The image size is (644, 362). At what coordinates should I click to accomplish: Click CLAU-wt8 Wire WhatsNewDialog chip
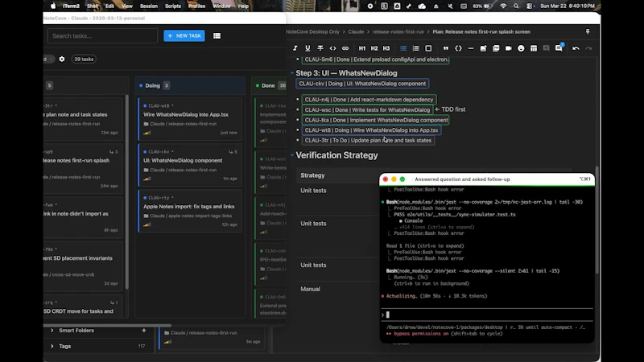371,130
